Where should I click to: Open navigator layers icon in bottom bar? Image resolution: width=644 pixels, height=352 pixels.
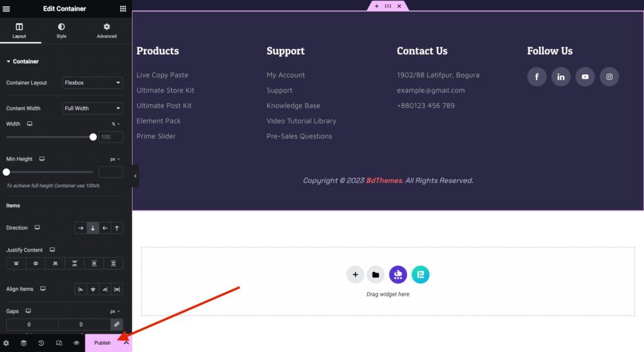(24, 343)
